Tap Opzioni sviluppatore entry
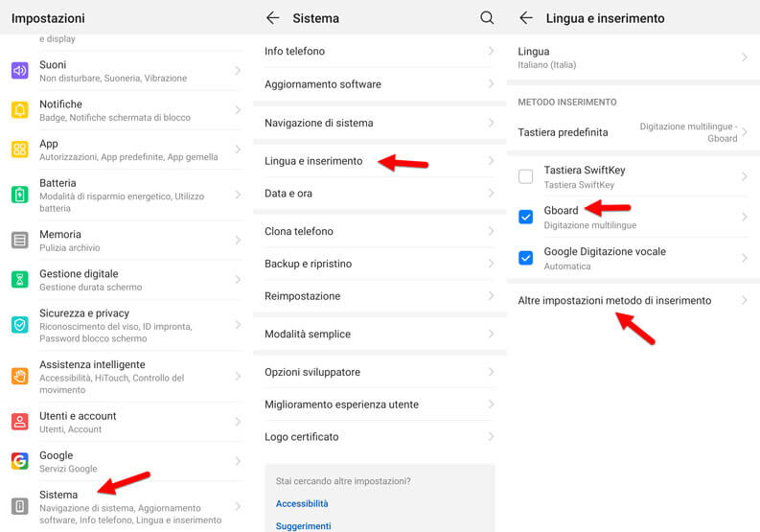 click(312, 372)
